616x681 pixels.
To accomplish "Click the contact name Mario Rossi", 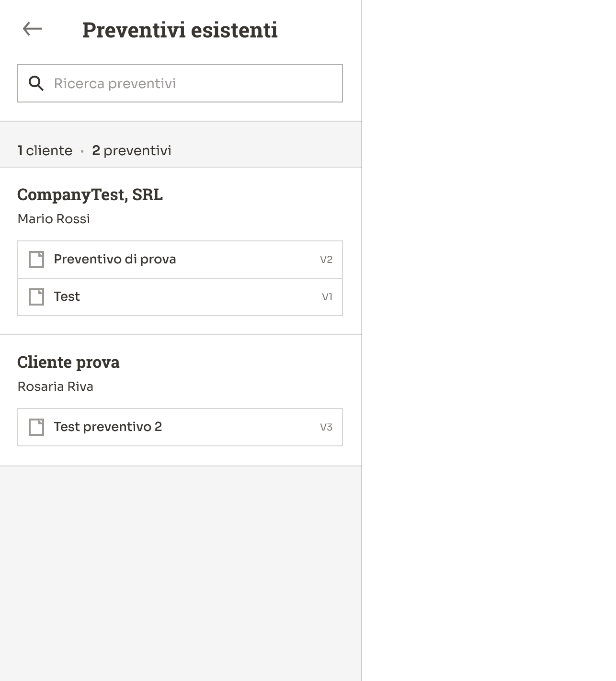I will click(x=54, y=219).
